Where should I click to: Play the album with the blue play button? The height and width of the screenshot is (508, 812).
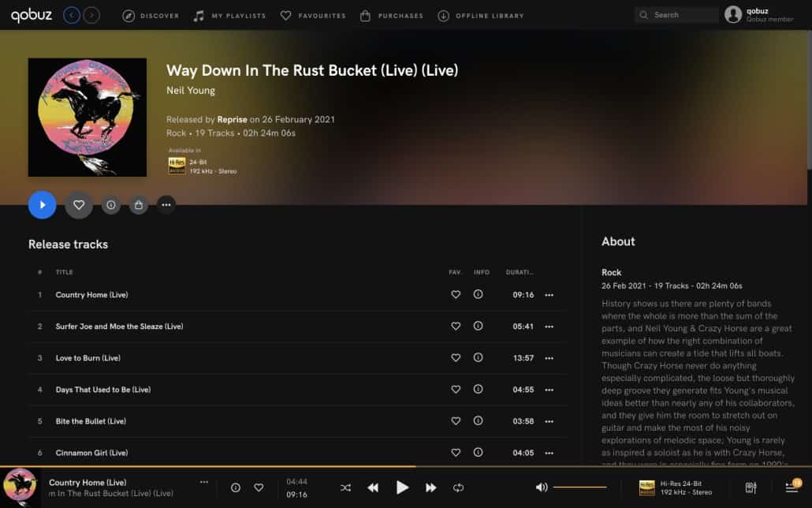click(42, 205)
